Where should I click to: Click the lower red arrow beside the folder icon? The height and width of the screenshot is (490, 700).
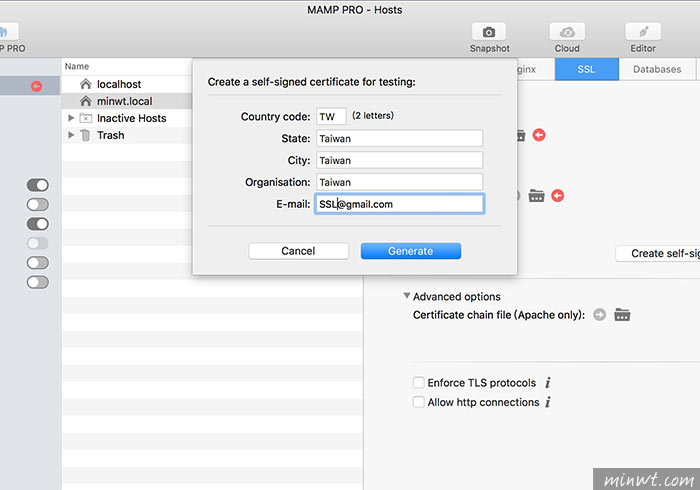[x=558, y=195]
